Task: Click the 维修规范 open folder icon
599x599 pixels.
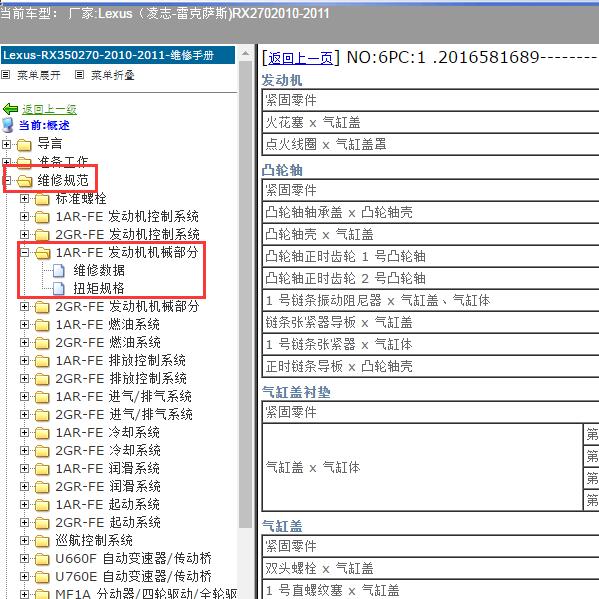Action: pyautogui.click(x=24, y=181)
